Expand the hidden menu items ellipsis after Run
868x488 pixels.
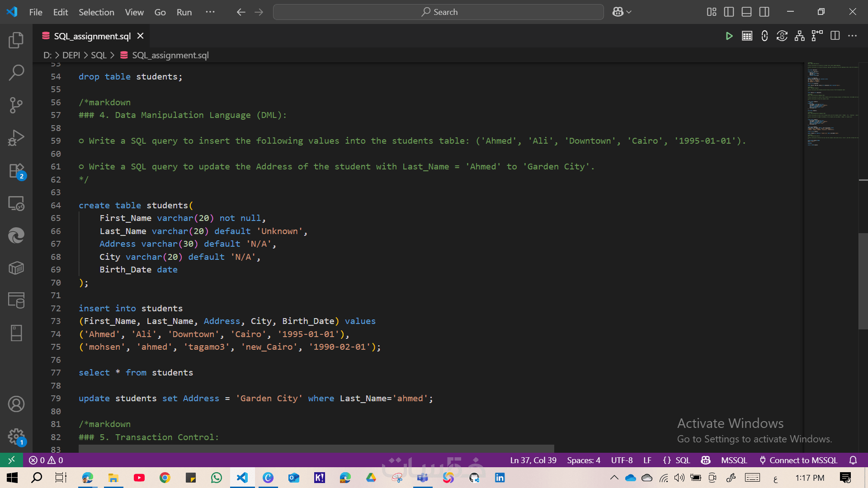210,12
